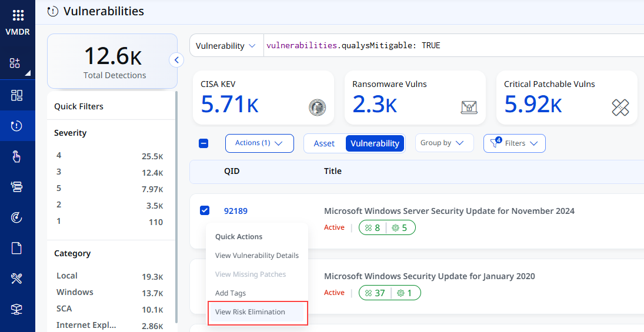
Task: Open the Group by dropdown
Action: click(x=445, y=143)
